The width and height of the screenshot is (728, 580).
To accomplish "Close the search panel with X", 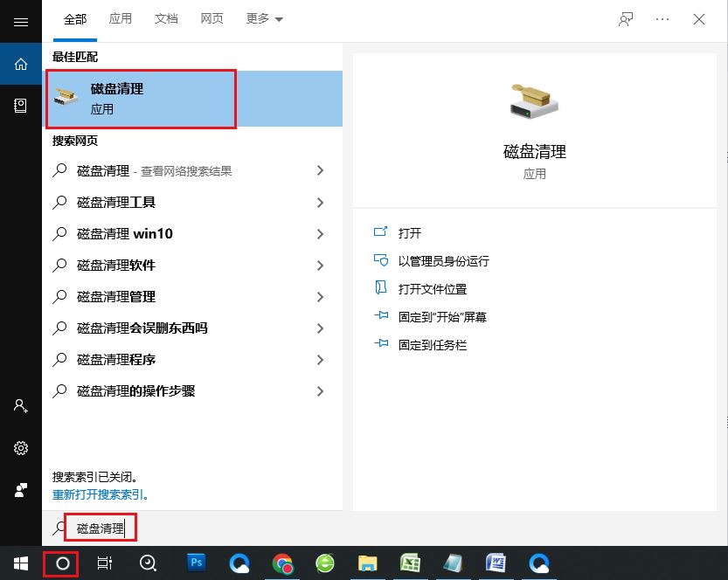I will (699, 19).
